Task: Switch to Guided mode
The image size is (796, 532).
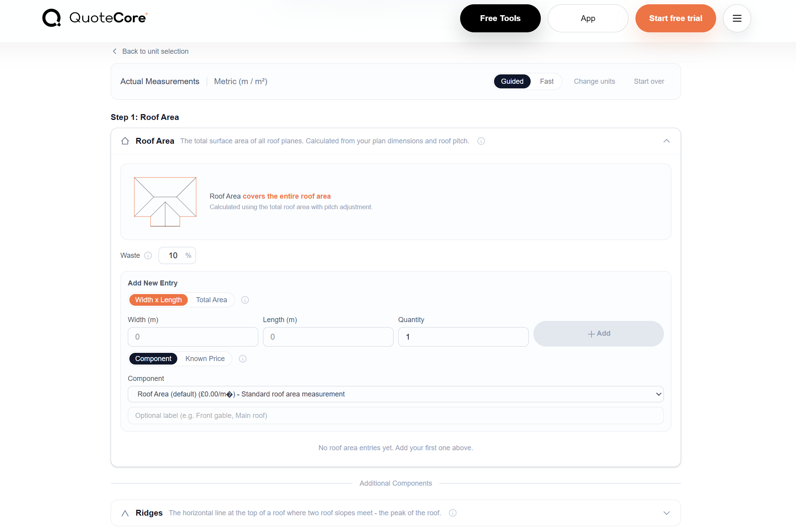Action: tap(512, 81)
